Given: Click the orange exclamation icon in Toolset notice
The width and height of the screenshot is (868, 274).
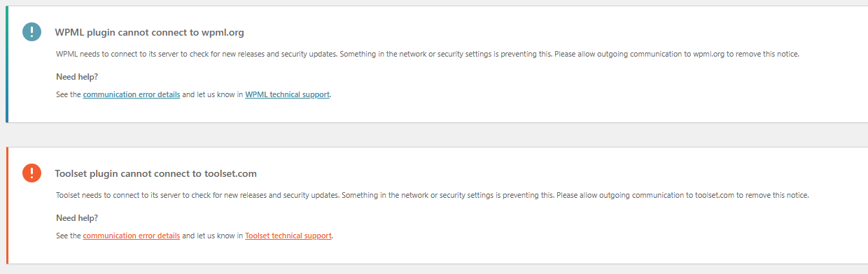Looking at the screenshot, I should point(32,173).
